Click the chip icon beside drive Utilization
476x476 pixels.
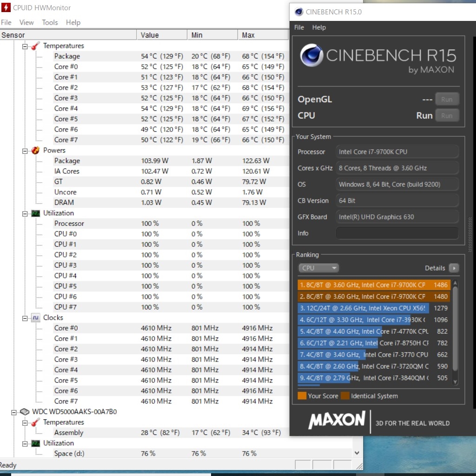click(x=35, y=443)
